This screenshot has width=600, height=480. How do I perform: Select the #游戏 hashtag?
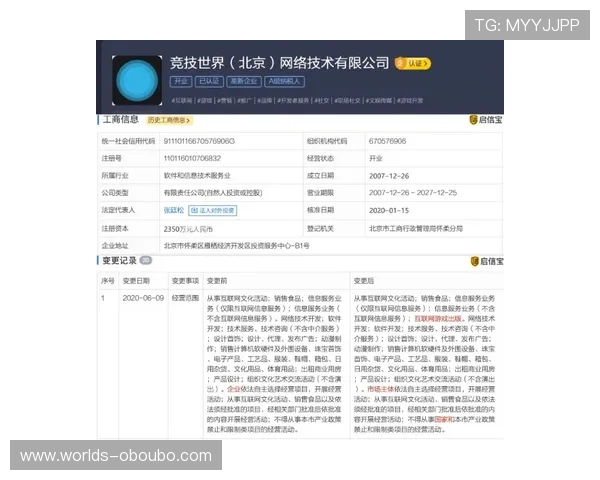tap(205, 101)
